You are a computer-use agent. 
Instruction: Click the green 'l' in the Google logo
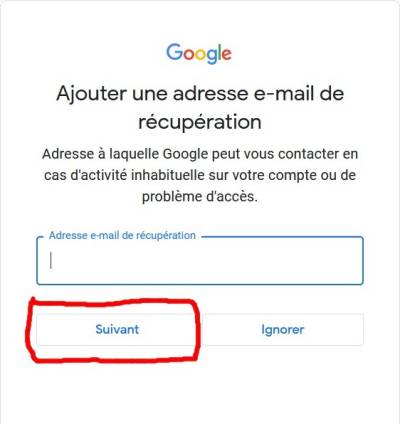(x=218, y=52)
